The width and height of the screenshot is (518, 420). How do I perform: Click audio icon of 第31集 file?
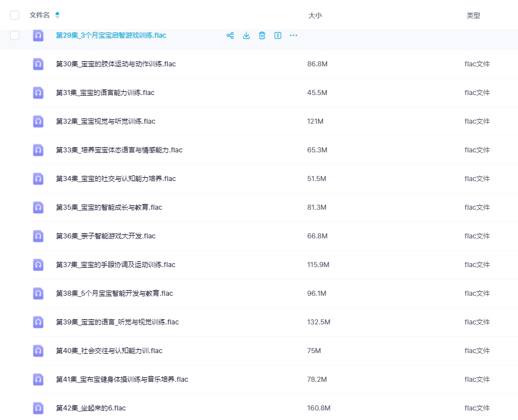38,93
